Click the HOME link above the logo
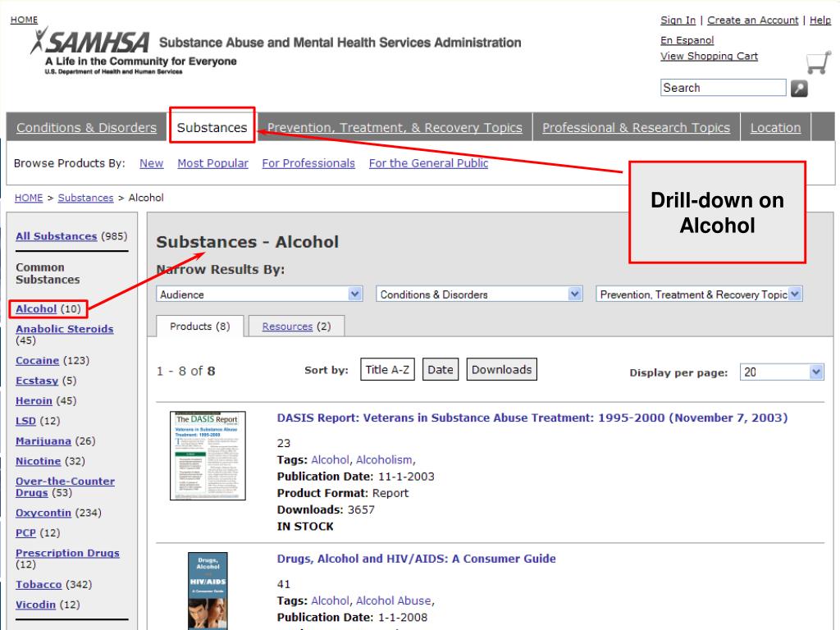 click(x=24, y=20)
